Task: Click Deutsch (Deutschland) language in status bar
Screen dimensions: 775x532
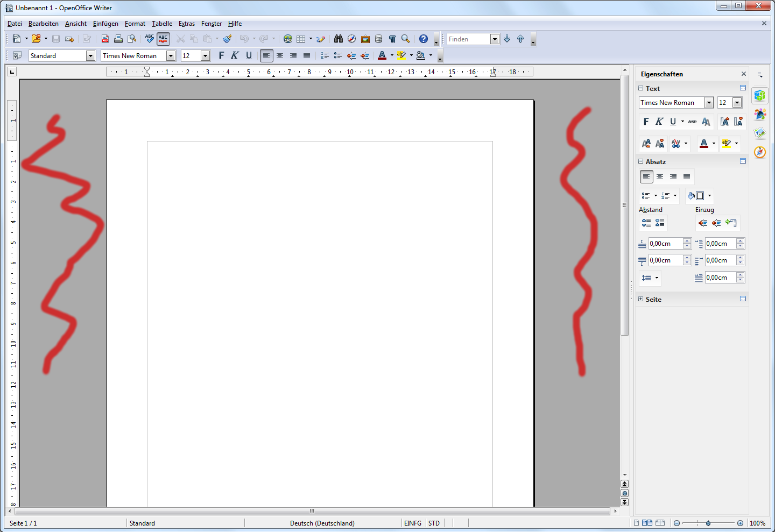Action: (x=322, y=523)
